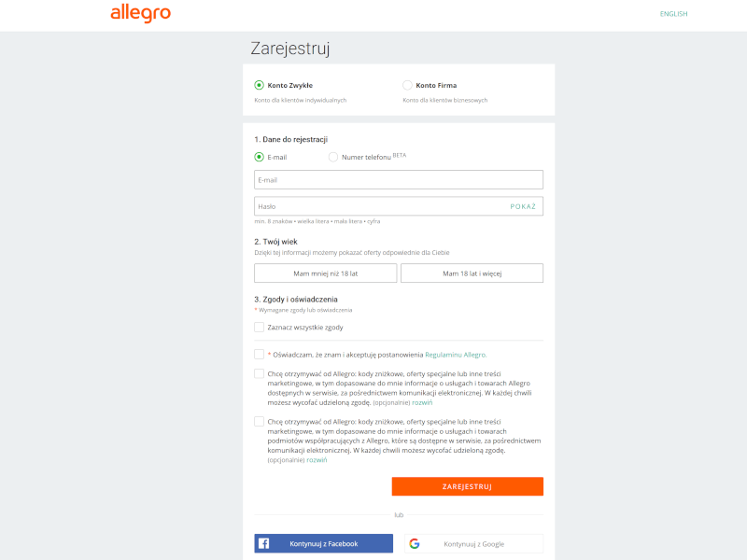The image size is (747, 560).
Task: Open the Regulaminu Allegro link
Action: [x=456, y=355]
